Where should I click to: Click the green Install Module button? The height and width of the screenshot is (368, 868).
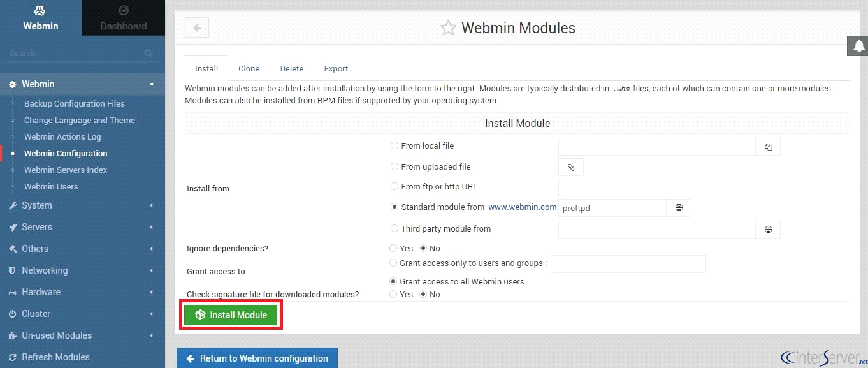pos(231,315)
